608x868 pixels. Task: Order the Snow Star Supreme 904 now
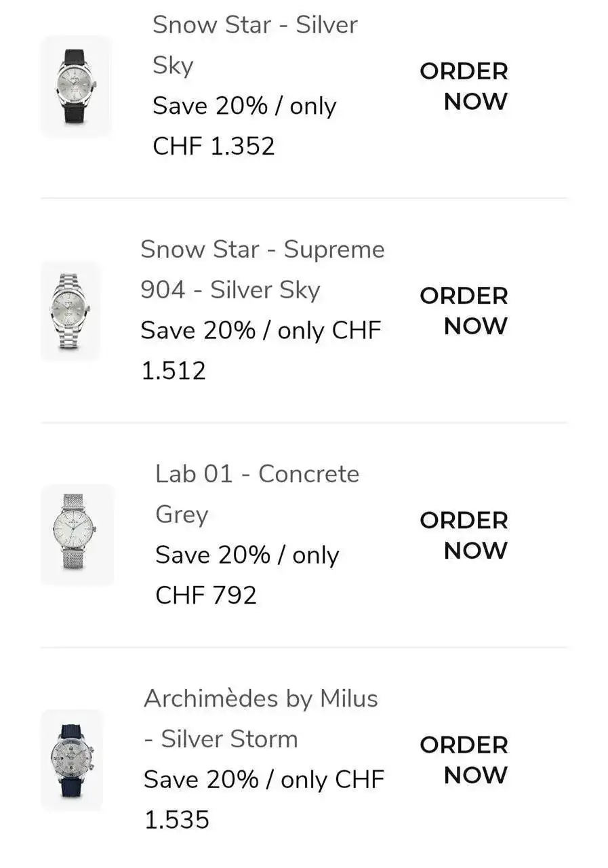pos(464,311)
